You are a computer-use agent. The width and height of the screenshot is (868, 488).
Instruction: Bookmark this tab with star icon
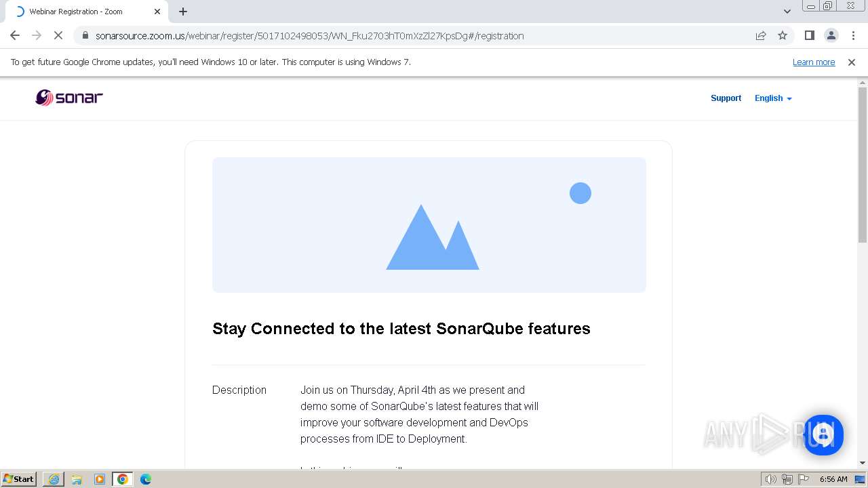tap(783, 36)
